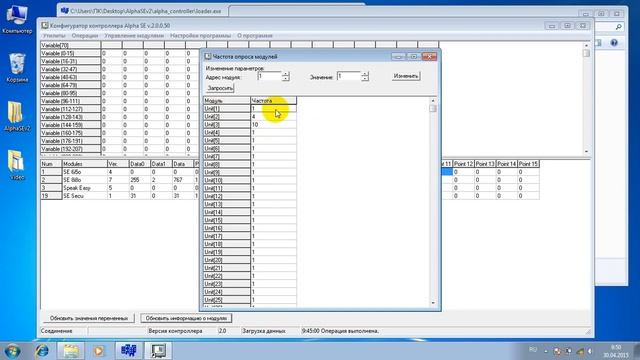The height and width of the screenshot is (360, 640).
Task: Open Windows Media Player from taskbar
Action: (99, 351)
